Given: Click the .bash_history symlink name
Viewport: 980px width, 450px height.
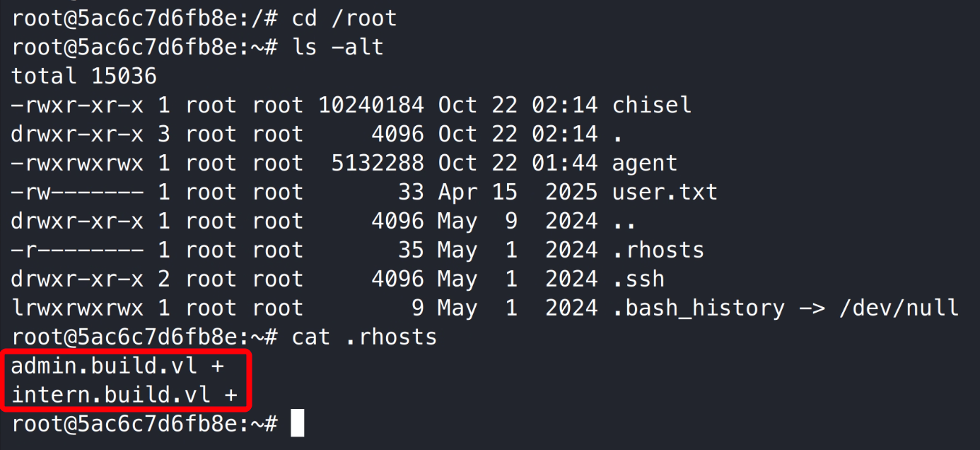Looking at the screenshot, I should point(699,308).
